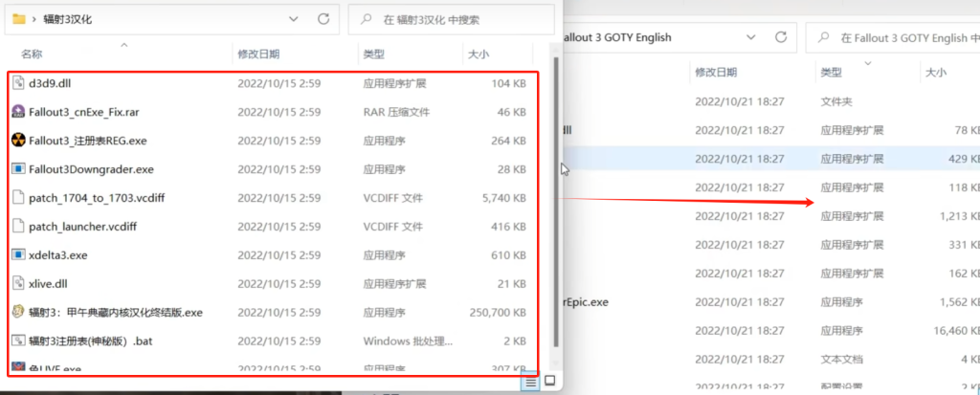Click breadcrumb chevron before 辐射3汉化
980x395 pixels.
pos(33,19)
